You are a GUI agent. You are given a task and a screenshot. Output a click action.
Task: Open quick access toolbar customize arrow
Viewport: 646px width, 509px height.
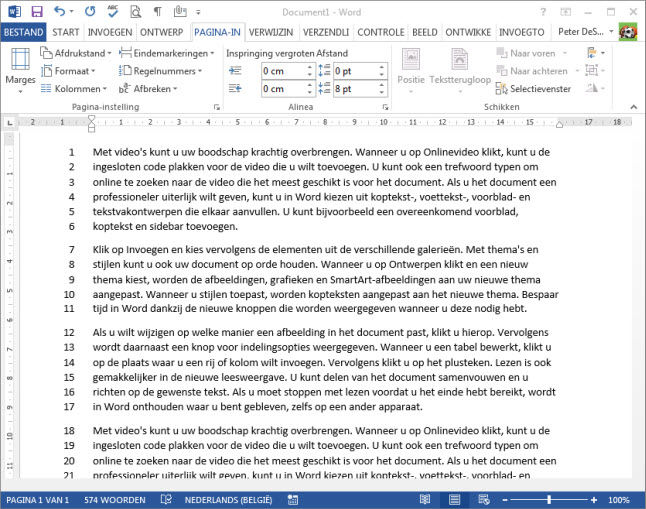tap(198, 12)
